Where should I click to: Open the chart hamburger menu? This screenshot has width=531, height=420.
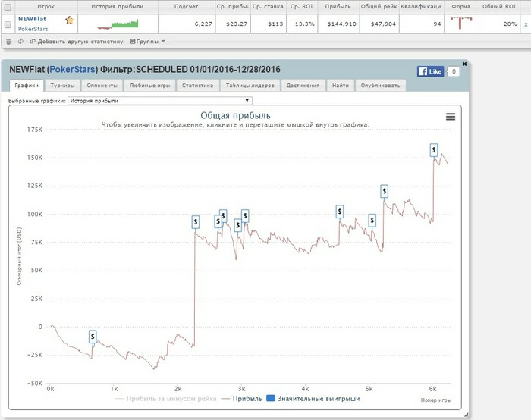pyautogui.click(x=451, y=116)
